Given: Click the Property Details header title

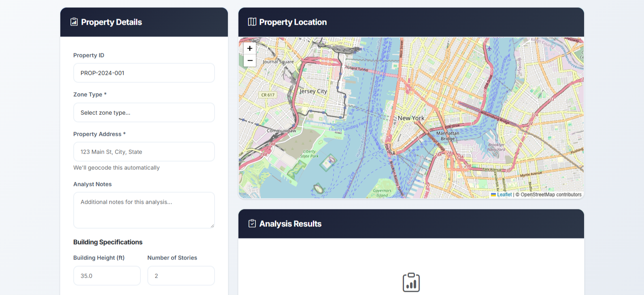Looking at the screenshot, I should (x=111, y=22).
